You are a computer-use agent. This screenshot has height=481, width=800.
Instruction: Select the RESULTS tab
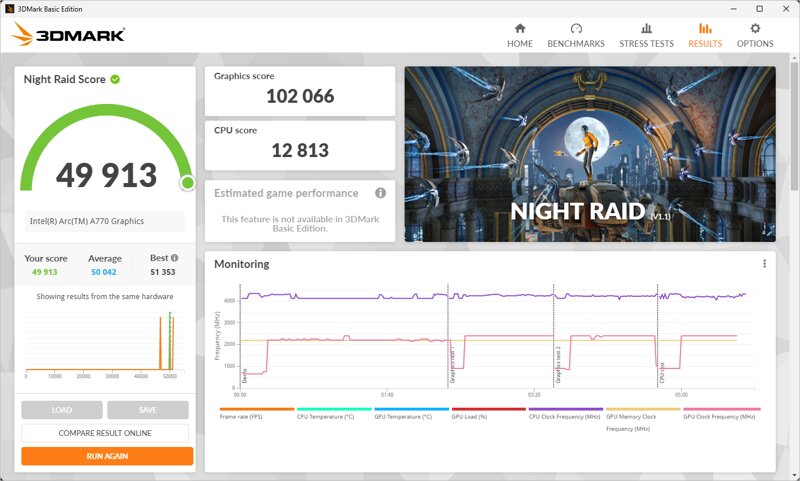tap(705, 36)
